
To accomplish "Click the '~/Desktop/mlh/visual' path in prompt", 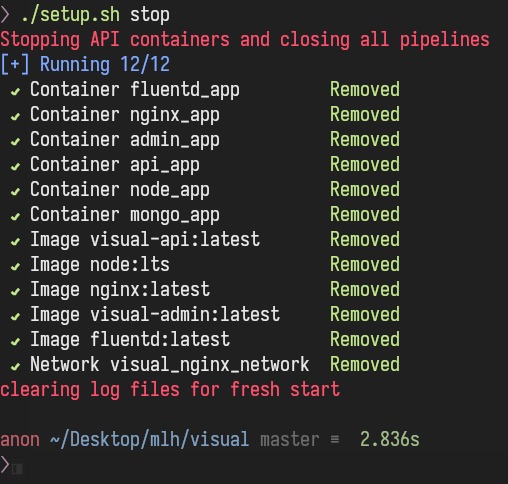I will tap(150, 439).
